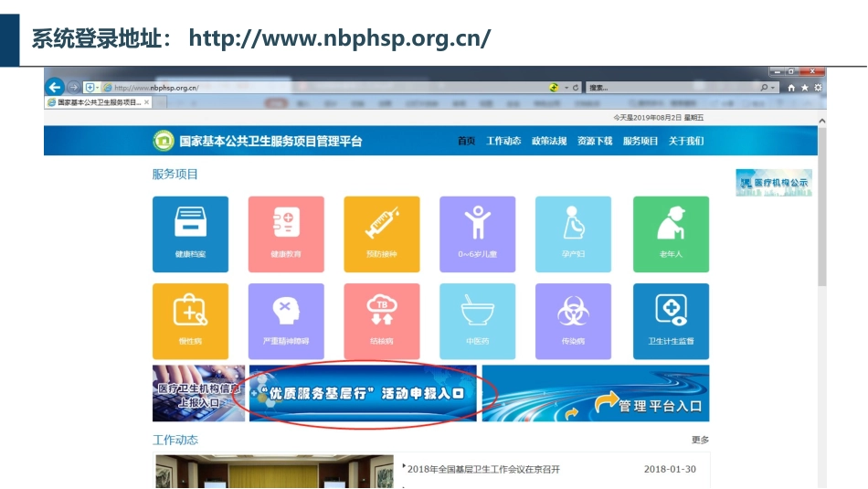Open the 服务项目 navigation item
868x489 pixels.
(x=640, y=141)
